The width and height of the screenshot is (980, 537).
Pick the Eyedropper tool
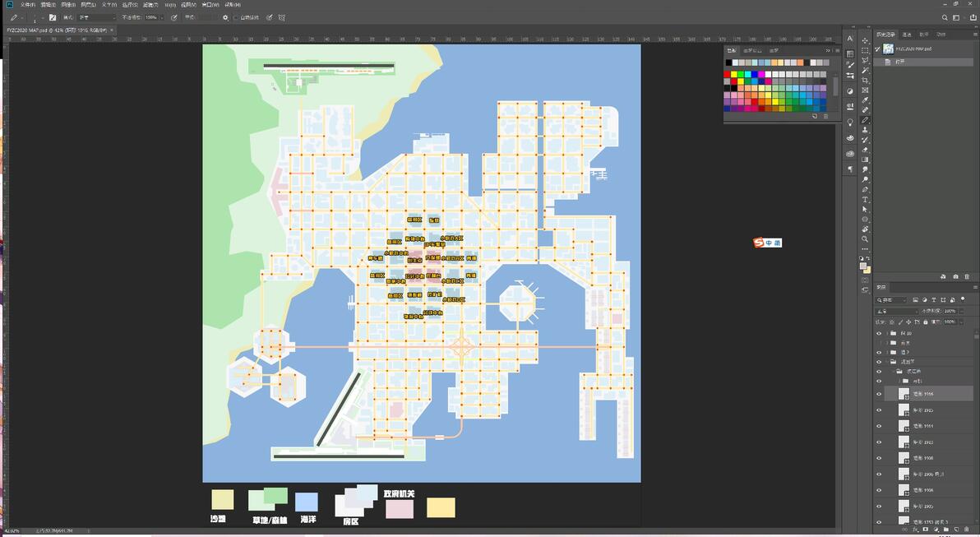(x=865, y=100)
